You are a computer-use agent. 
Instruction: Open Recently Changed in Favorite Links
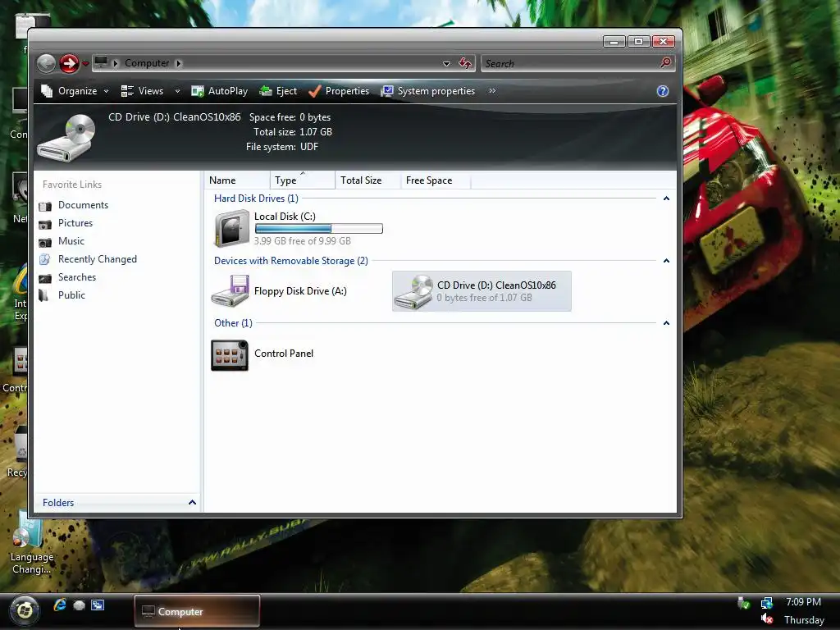point(98,259)
